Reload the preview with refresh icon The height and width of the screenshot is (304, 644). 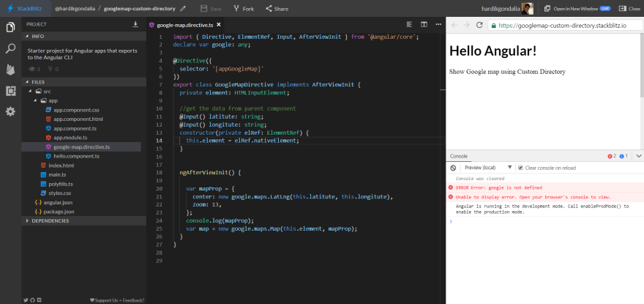point(479,25)
